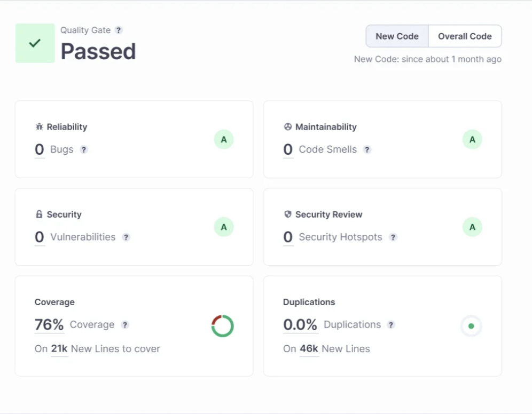Open the Vulnerabilities help question mark
Screen dimensions: 532x414
point(126,237)
